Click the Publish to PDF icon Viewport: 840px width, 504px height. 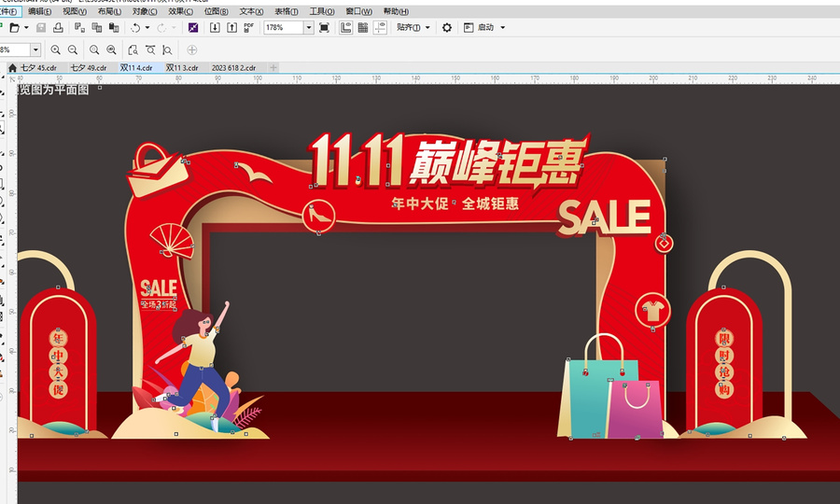[248, 27]
